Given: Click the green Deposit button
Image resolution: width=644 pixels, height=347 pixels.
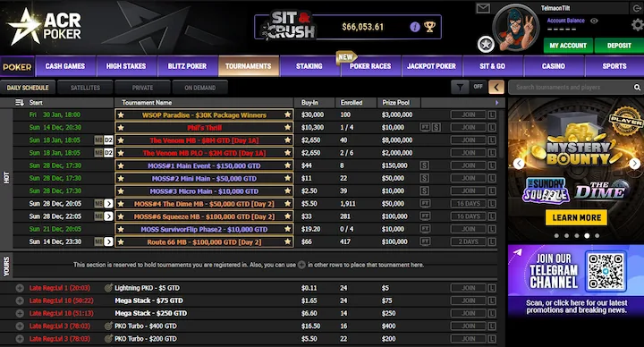Looking at the screenshot, I should pos(619,46).
